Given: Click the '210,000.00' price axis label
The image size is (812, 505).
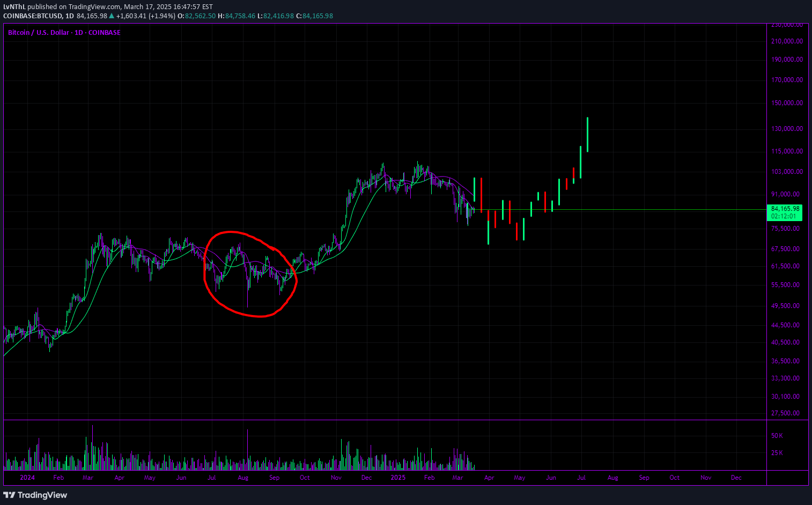Looking at the screenshot, I should point(787,41).
